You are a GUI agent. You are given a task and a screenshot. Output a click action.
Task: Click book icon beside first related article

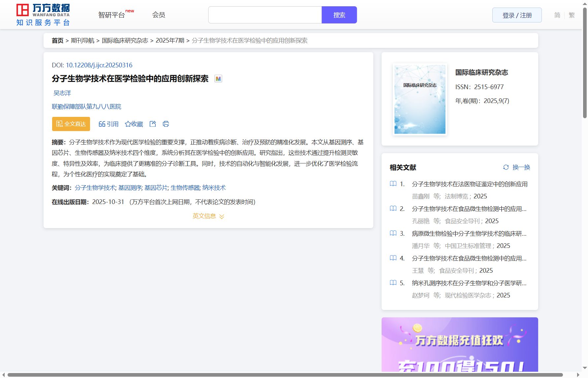pyautogui.click(x=393, y=184)
